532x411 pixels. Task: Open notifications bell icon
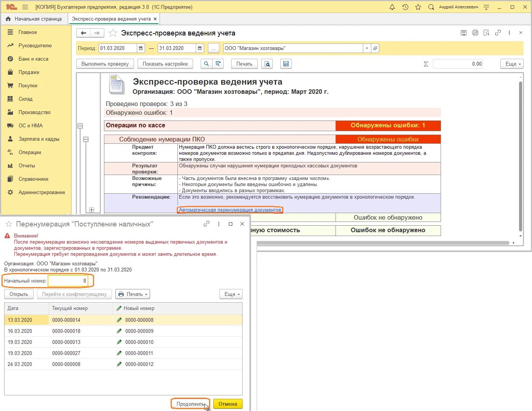point(392,7)
